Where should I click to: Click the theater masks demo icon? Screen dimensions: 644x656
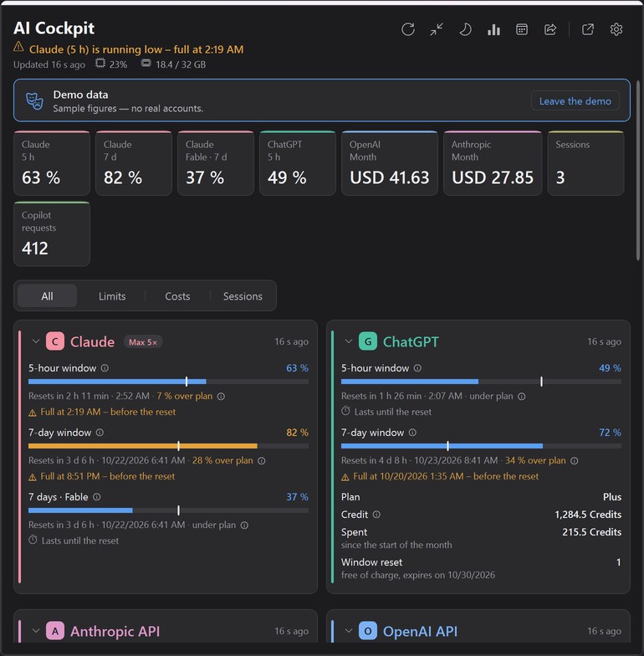click(x=35, y=100)
